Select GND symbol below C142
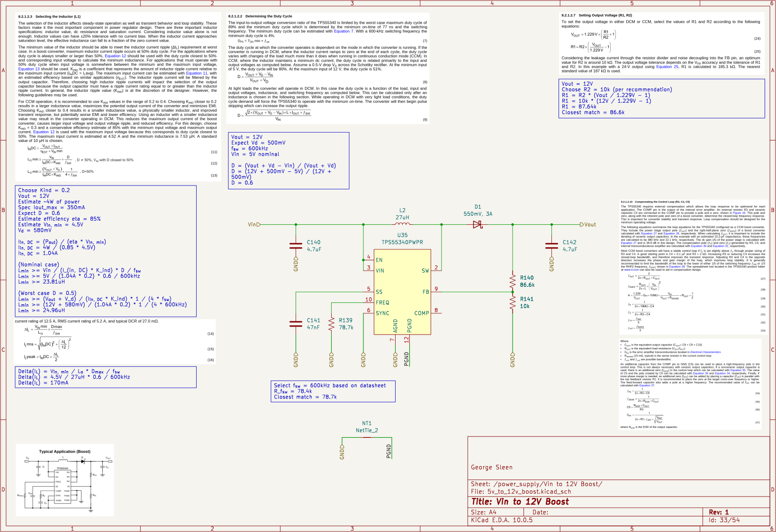The height and width of the screenshot is (532, 776). (551, 264)
